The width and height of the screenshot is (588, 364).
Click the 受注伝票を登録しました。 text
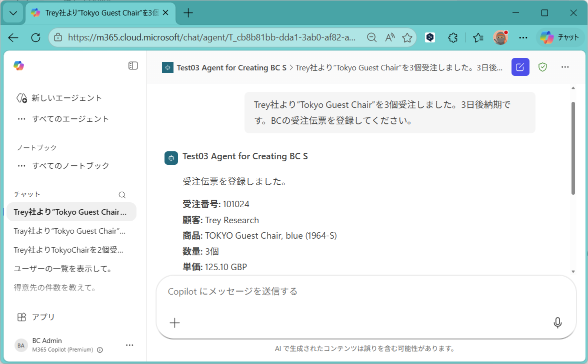coord(236,182)
